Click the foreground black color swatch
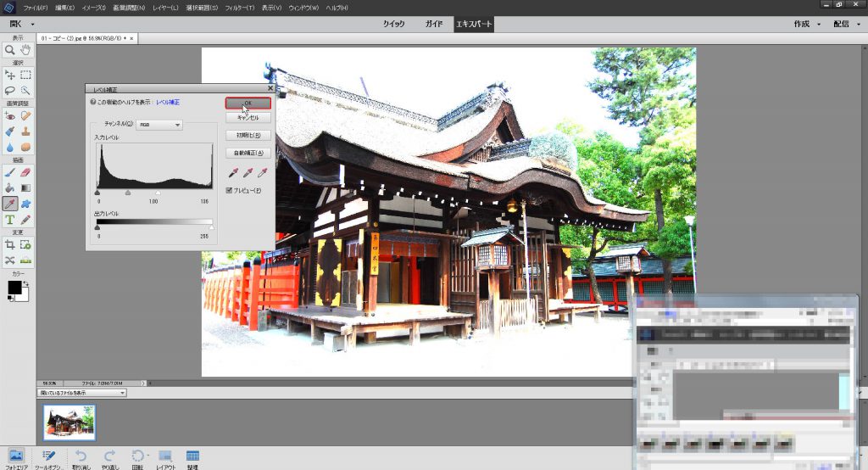 click(x=14, y=288)
